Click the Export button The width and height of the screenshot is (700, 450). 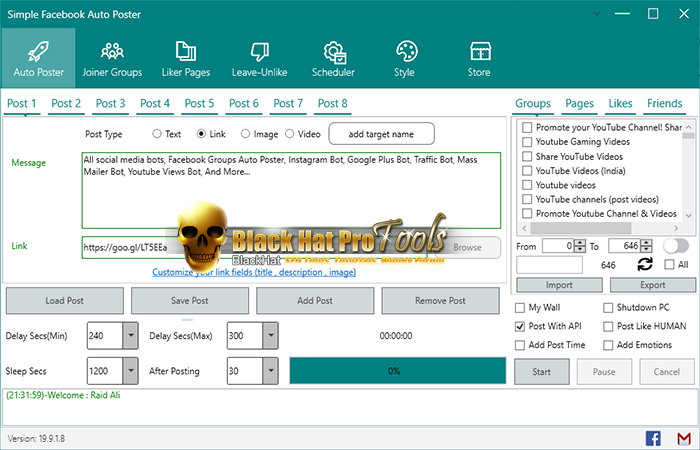click(653, 285)
